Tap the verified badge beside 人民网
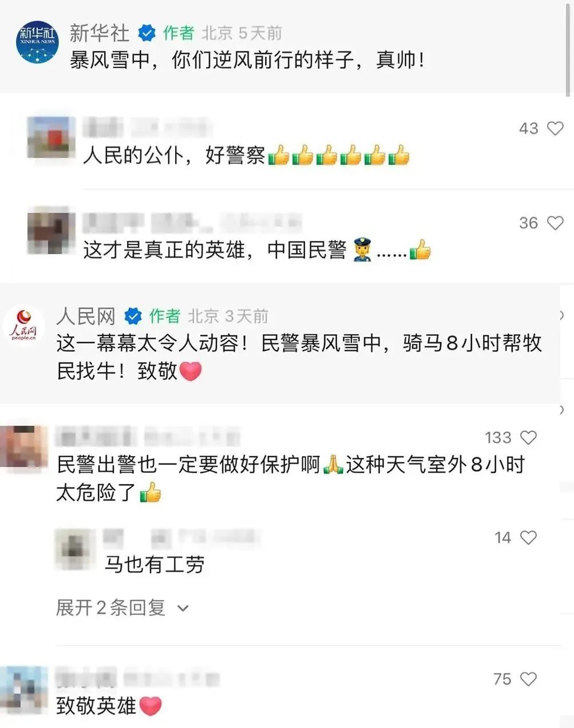This screenshot has height=728, width=574. (x=133, y=316)
